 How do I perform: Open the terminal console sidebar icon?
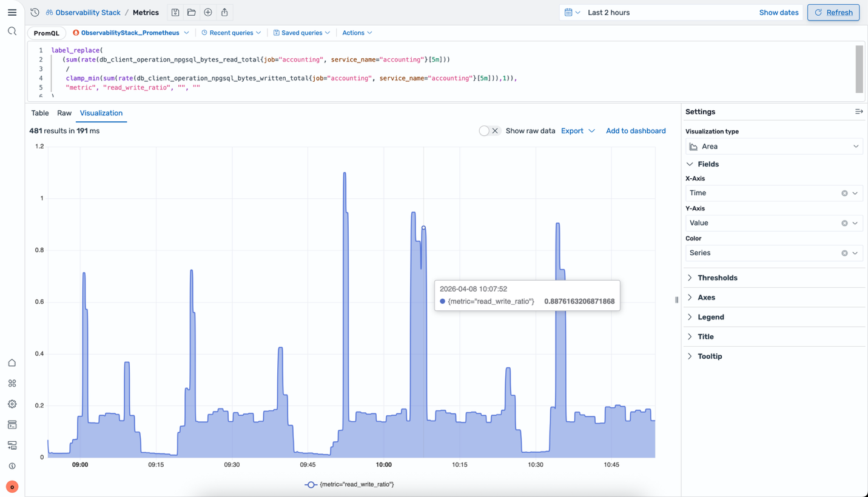pos(12,425)
